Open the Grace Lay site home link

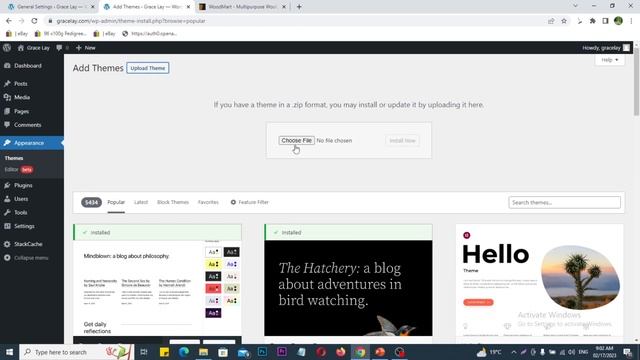tap(33, 48)
